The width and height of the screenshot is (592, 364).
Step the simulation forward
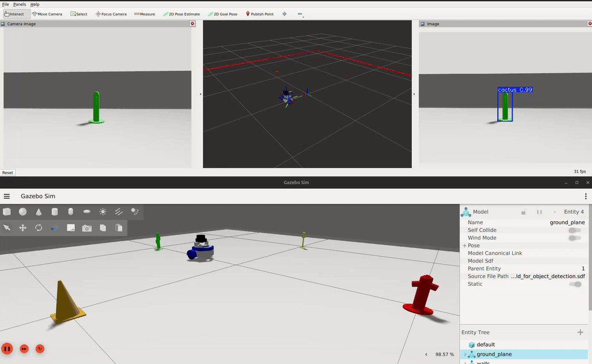(x=24, y=349)
